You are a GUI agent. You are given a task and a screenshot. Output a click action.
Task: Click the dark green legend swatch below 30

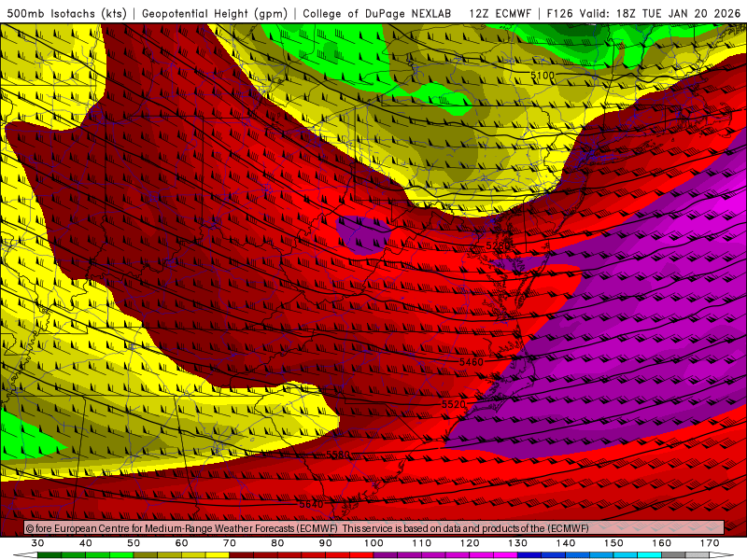tap(49, 555)
